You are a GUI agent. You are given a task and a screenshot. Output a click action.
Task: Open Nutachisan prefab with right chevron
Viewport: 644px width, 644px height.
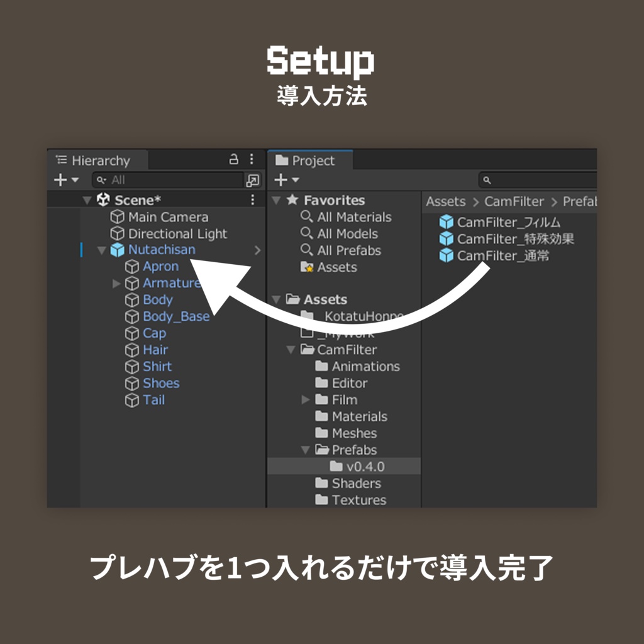(x=257, y=250)
